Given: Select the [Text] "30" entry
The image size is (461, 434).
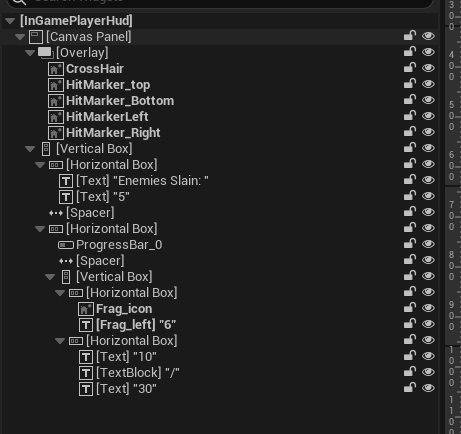Looking at the screenshot, I should pos(126,389).
